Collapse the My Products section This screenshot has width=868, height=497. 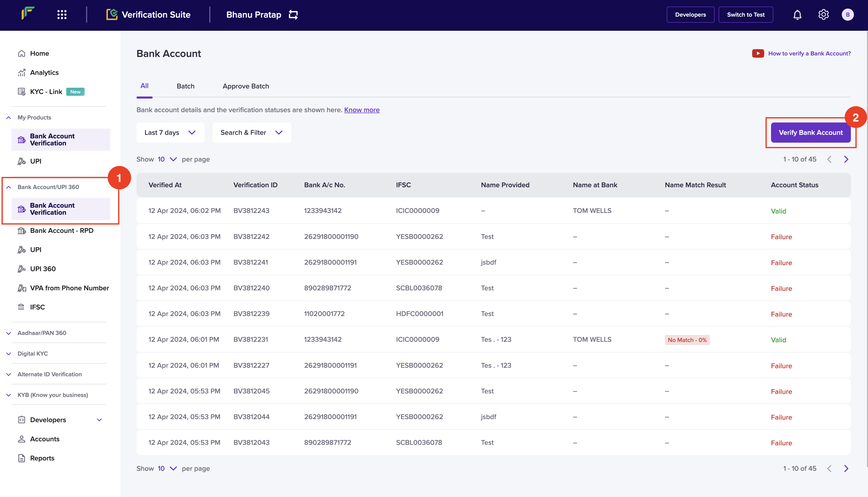9,117
